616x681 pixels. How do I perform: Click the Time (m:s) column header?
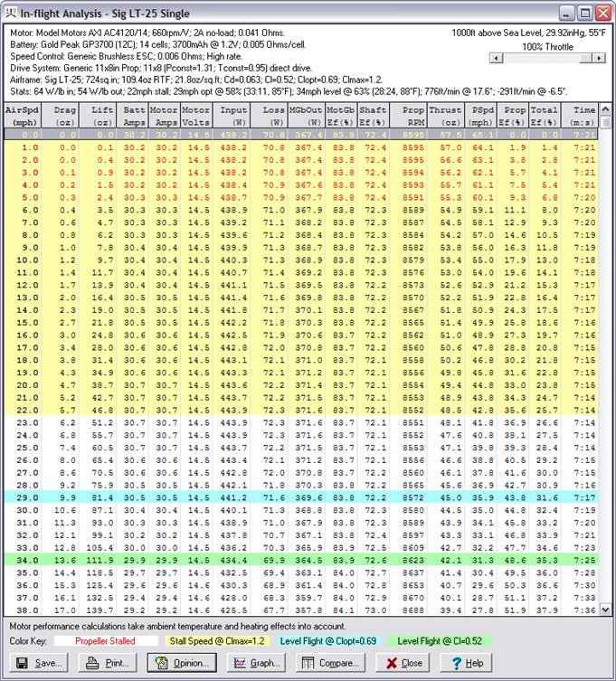tap(580, 116)
